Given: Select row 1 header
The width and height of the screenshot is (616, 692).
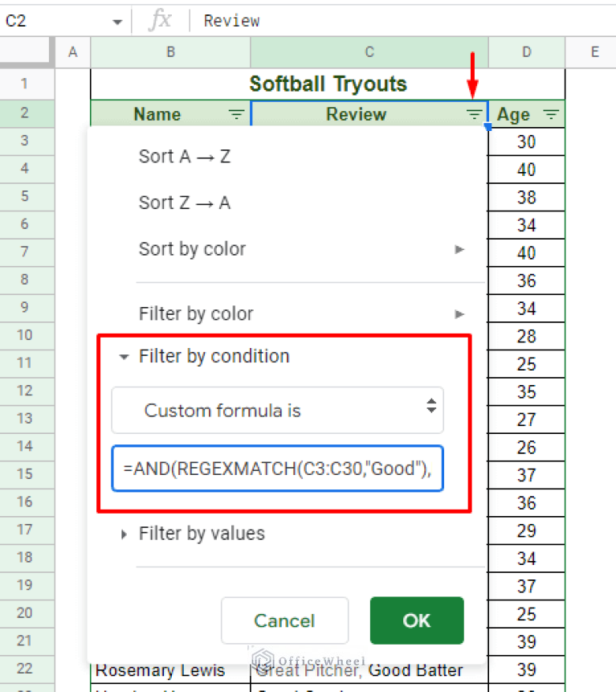Looking at the screenshot, I should 24,84.
